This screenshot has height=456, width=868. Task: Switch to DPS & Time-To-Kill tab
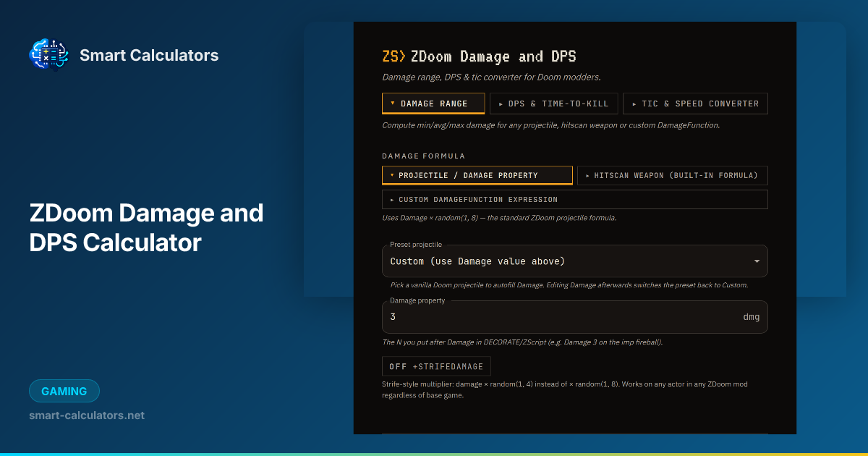click(553, 104)
